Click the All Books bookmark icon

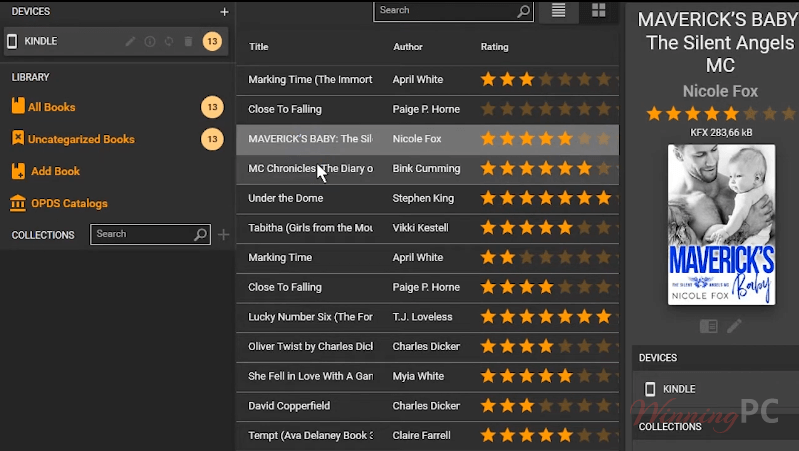(x=18, y=105)
